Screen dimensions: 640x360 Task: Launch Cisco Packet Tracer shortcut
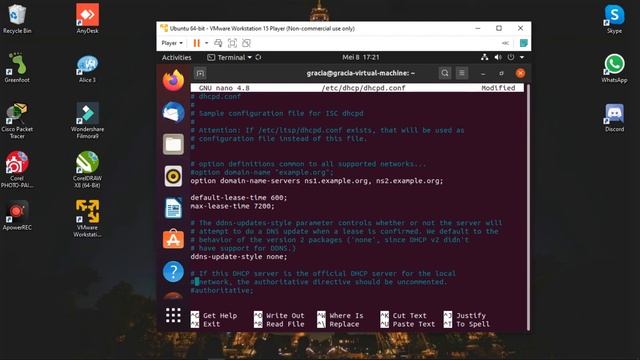17,120
